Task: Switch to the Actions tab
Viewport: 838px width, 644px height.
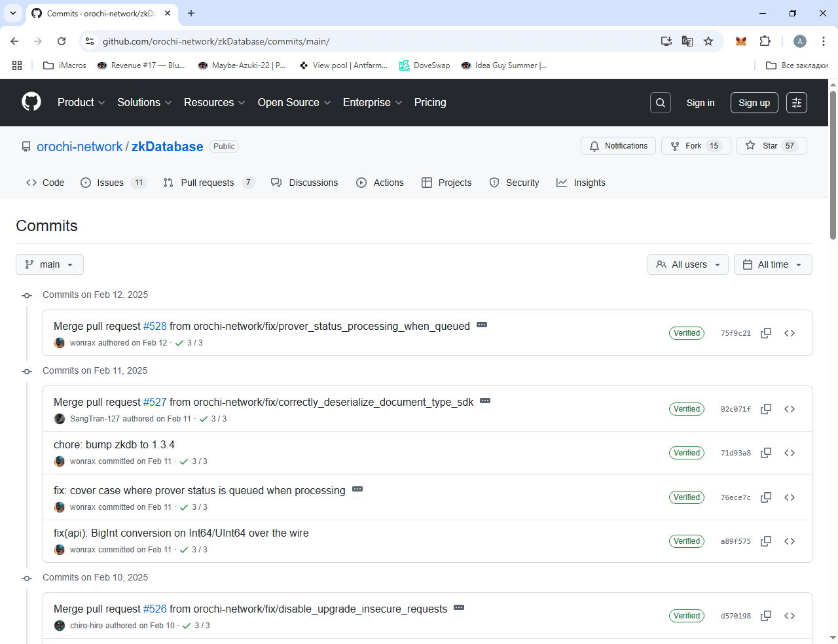Action: pyautogui.click(x=380, y=183)
